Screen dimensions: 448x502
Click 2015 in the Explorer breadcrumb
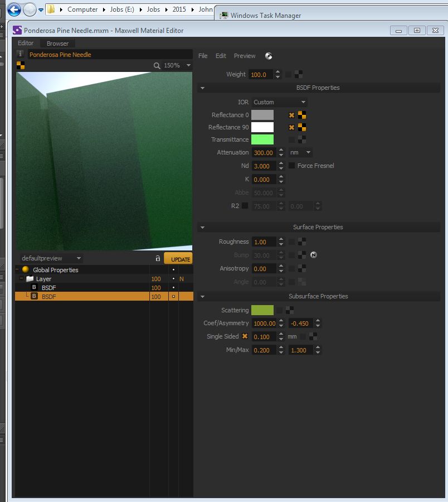[x=179, y=9]
